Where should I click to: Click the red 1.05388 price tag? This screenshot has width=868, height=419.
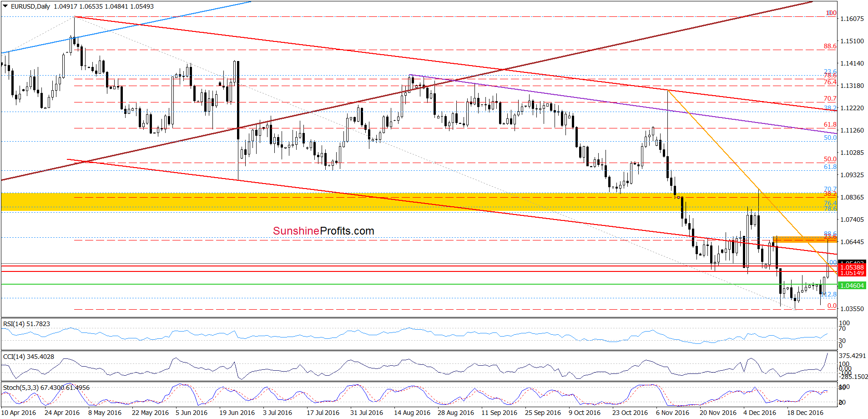(x=852, y=267)
